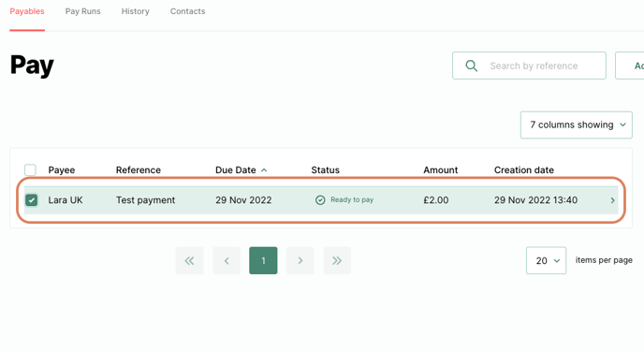Tick the select-all header checkbox

click(30, 170)
